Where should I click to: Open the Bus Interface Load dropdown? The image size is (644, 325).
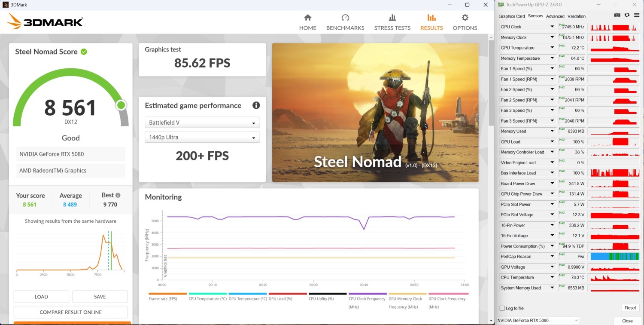tap(552, 173)
